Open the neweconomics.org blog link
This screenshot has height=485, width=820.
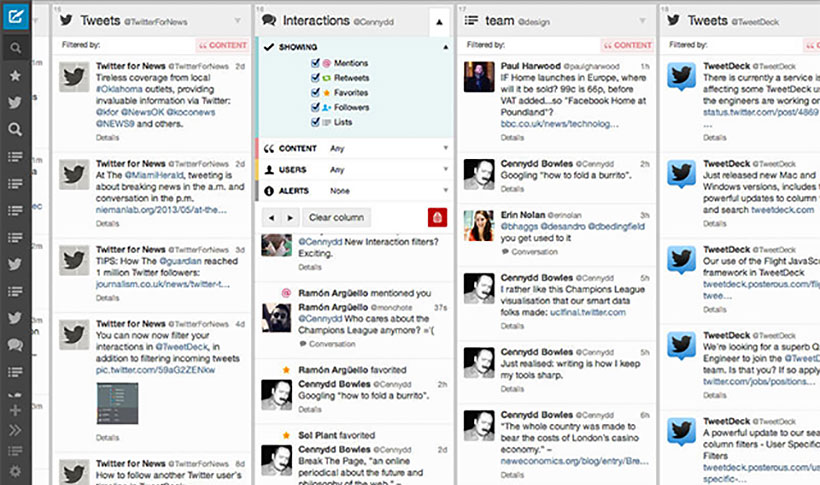tap(574, 461)
